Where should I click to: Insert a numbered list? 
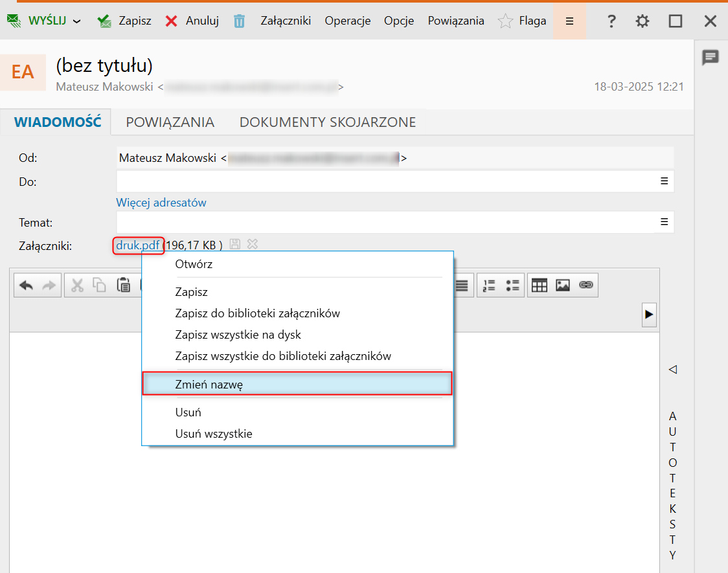coord(489,286)
